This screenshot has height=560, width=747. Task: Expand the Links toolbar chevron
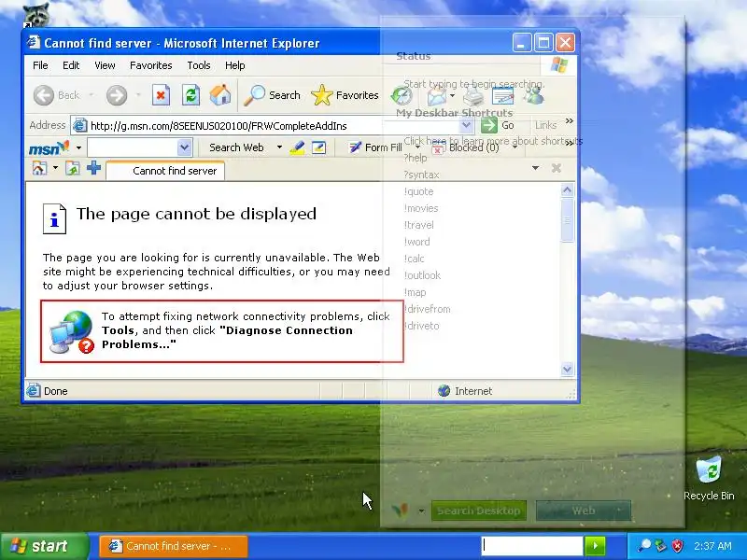[x=570, y=121]
